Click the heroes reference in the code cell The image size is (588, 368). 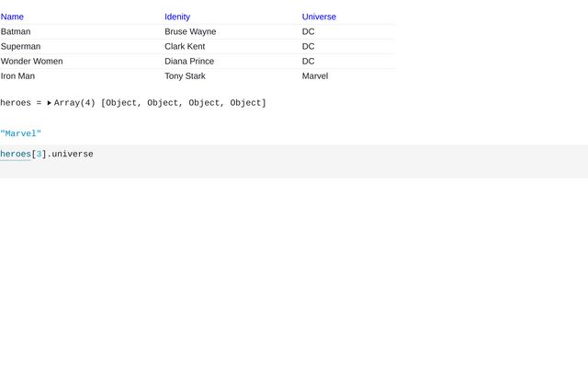point(16,154)
